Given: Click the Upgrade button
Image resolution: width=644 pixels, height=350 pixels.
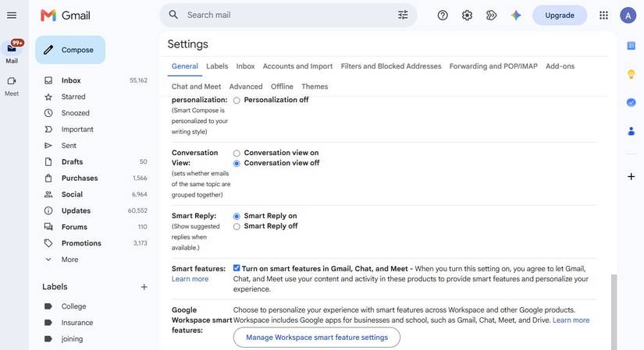Looking at the screenshot, I should tap(560, 15).
